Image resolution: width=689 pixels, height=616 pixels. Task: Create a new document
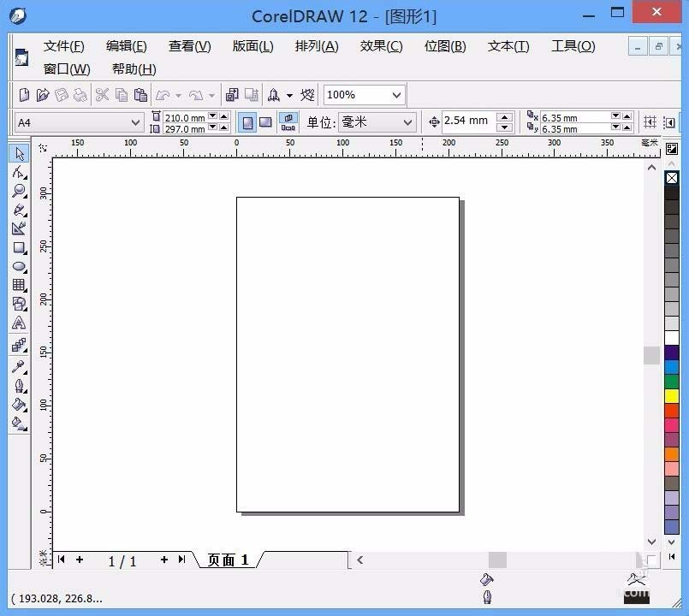(24, 94)
